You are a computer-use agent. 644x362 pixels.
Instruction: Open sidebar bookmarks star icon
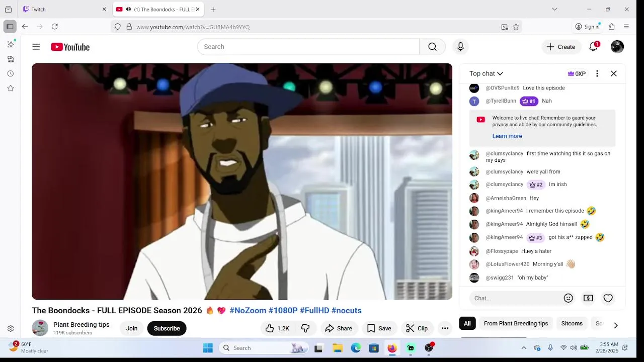[x=11, y=88]
